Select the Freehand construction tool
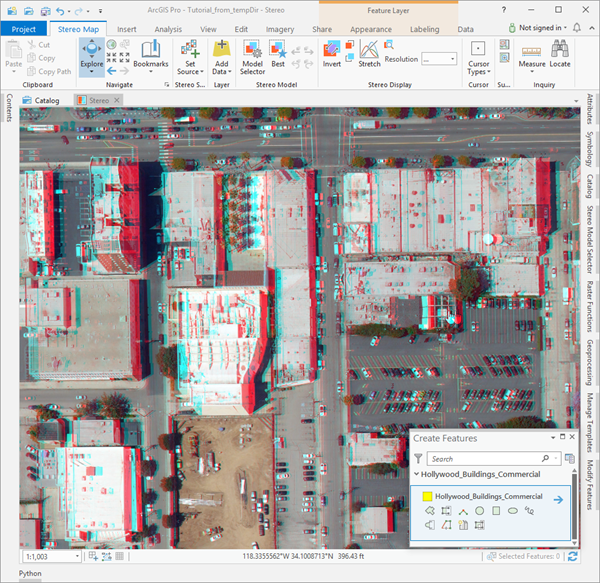 [x=529, y=511]
